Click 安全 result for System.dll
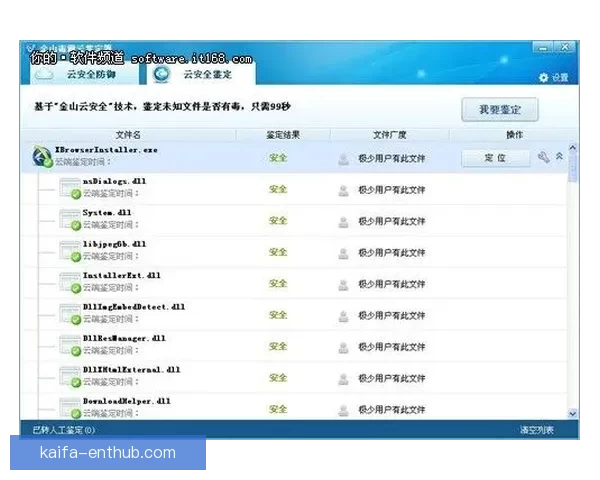Screen dimensions: 600x480 click(278, 220)
